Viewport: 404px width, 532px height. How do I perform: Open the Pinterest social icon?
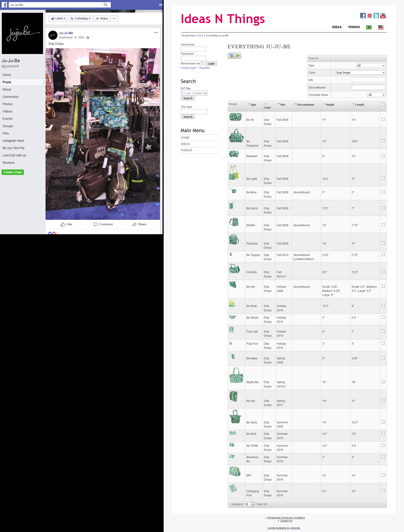[370, 16]
